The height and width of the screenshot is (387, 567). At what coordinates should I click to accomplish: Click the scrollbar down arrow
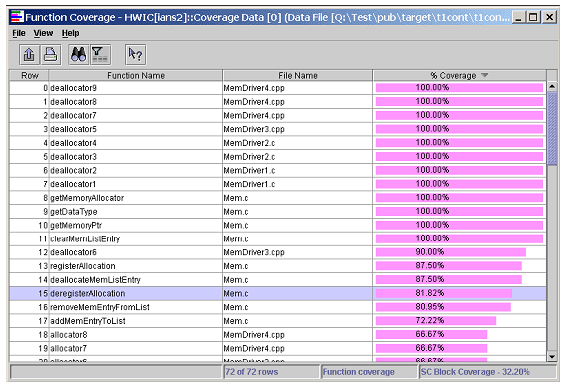(552, 357)
